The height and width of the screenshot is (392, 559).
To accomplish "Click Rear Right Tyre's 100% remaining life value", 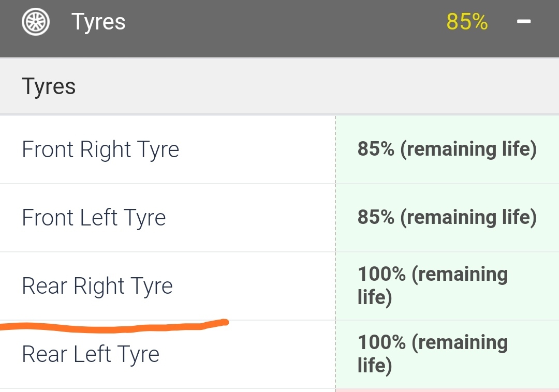I will [x=433, y=285].
